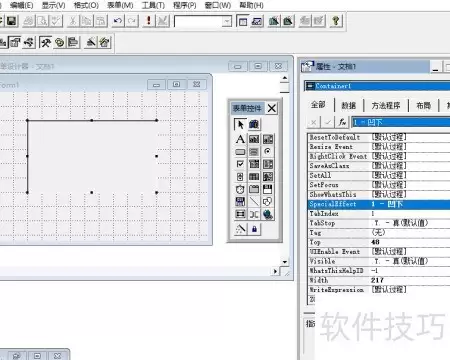Click the red exclamation Run button

coord(149,21)
